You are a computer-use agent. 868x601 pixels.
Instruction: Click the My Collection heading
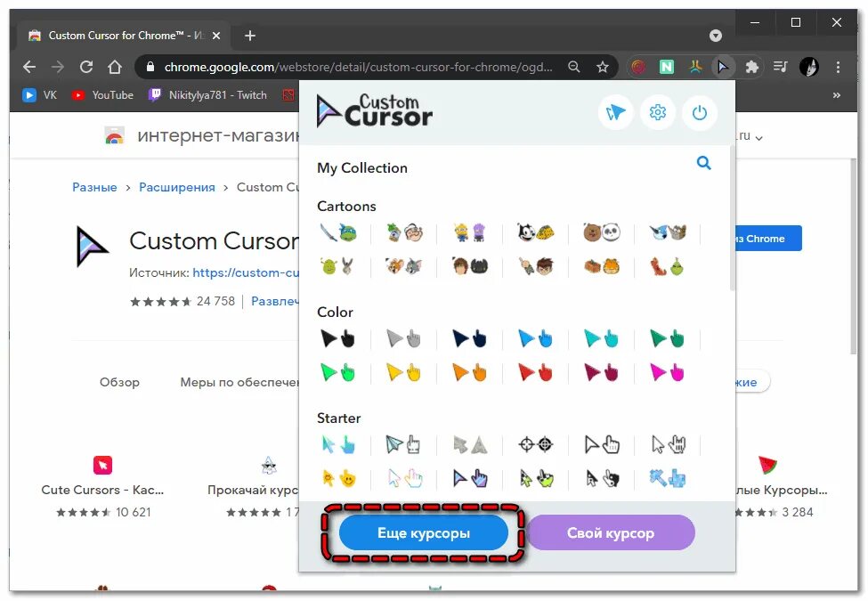[x=362, y=168]
